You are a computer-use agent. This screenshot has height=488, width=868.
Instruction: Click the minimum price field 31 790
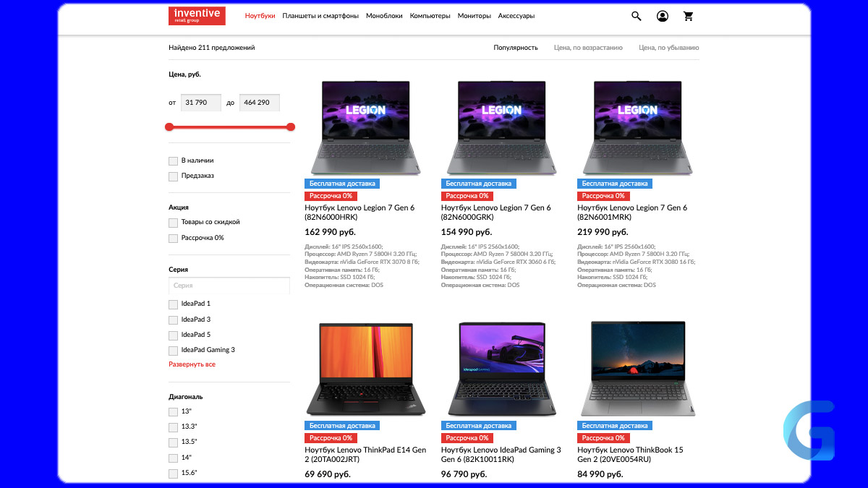[x=200, y=103]
